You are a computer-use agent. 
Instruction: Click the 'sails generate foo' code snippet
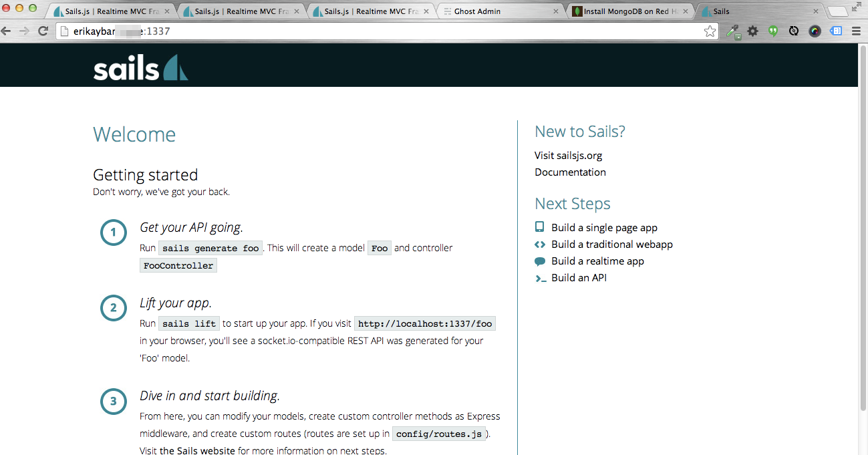point(210,248)
